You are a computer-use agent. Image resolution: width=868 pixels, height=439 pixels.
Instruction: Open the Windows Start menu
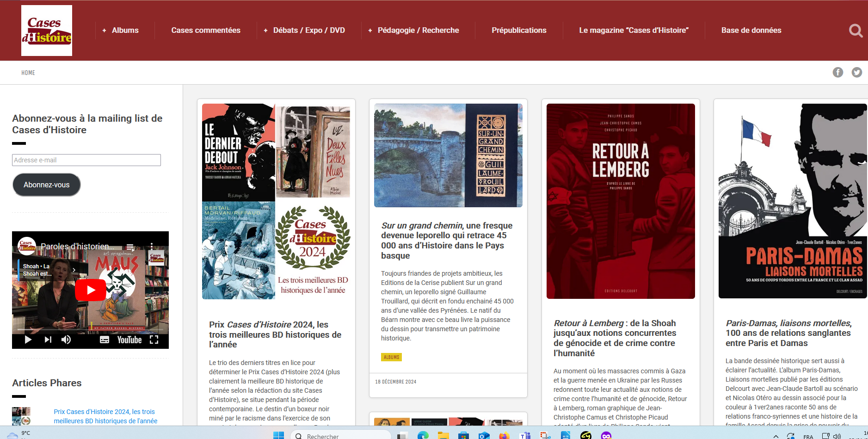pos(278,435)
